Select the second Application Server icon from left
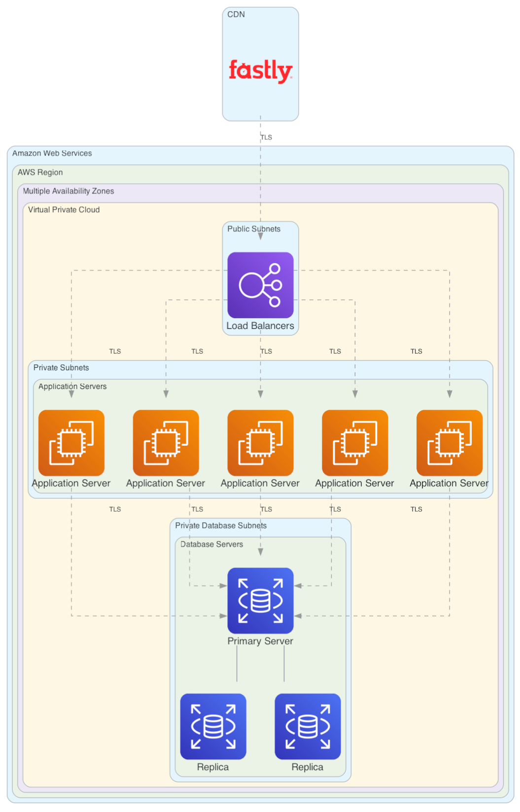The height and width of the screenshot is (812, 520). tap(166, 442)
